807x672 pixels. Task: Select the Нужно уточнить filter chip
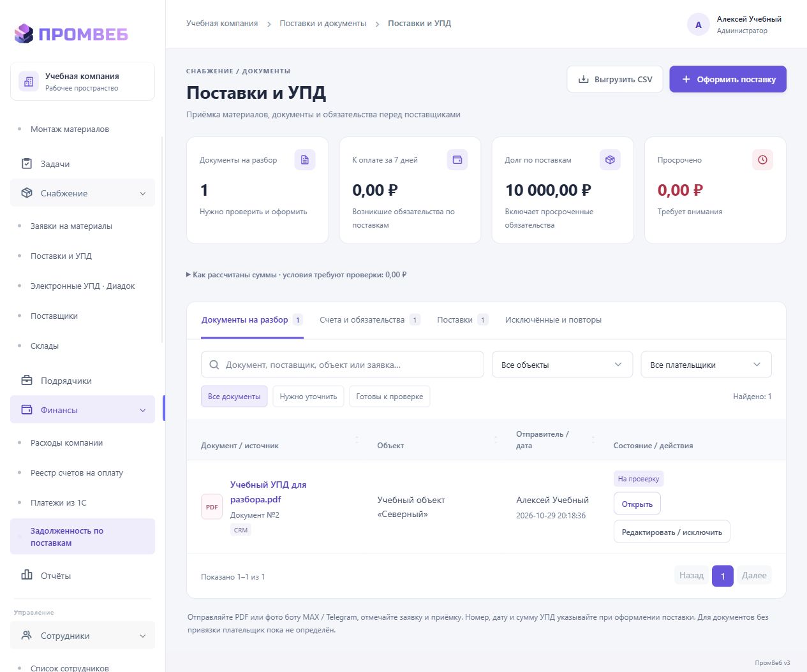[x=308, y=397]
